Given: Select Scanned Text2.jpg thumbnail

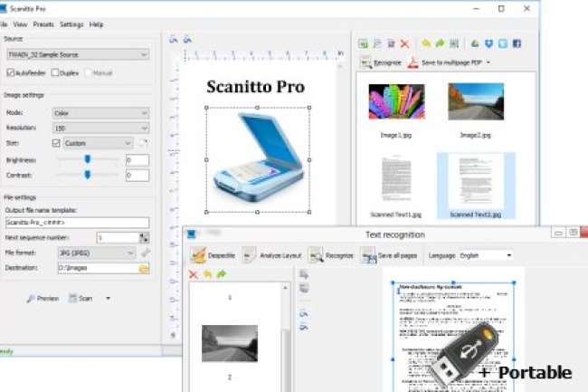Looking at the screenshot, I should pyautogui.click(x=476, y=186).
